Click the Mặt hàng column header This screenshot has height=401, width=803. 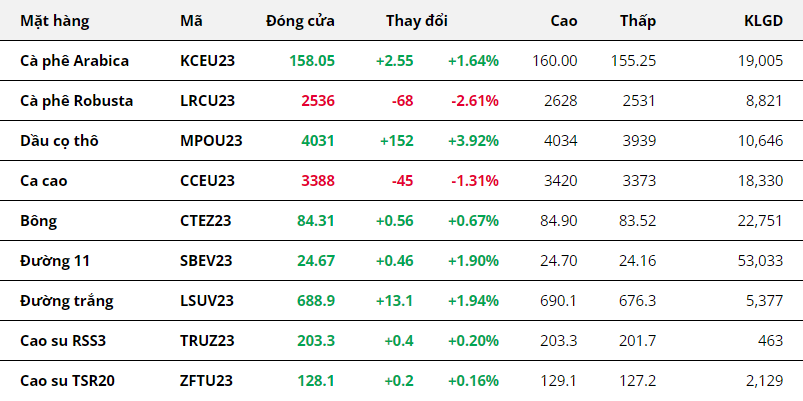pyautogui.click(x=54, y=20)
